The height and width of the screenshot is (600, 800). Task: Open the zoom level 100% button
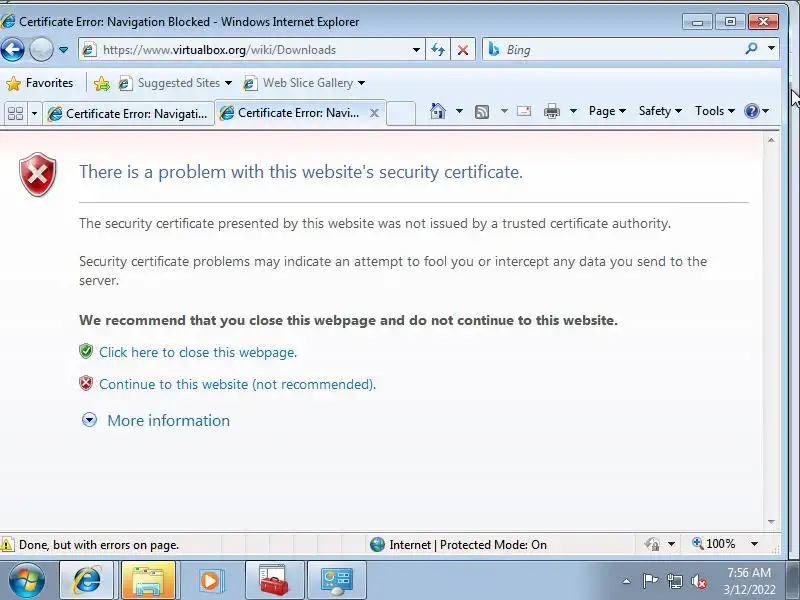click(x=713, y=544)
